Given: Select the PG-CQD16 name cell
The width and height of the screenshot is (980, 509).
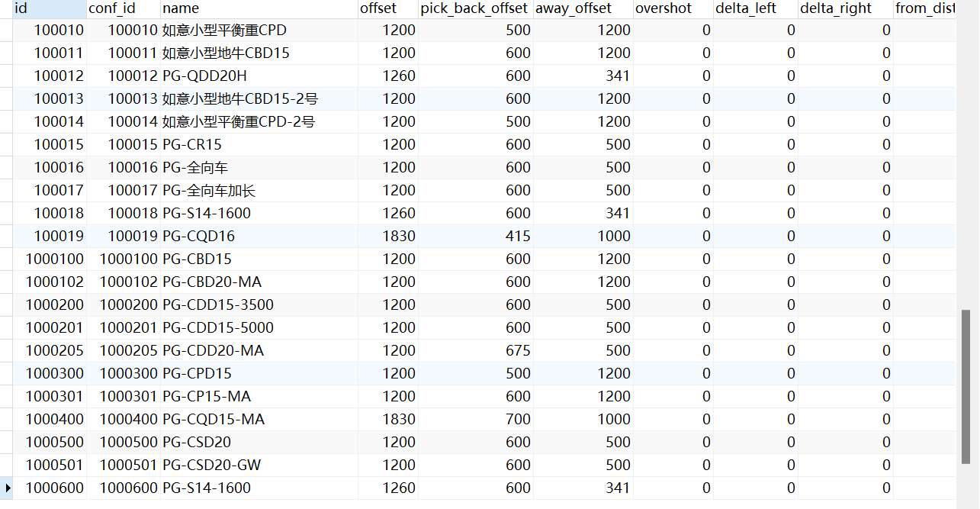Looking at the screenshot, I should tap(259, 236).
